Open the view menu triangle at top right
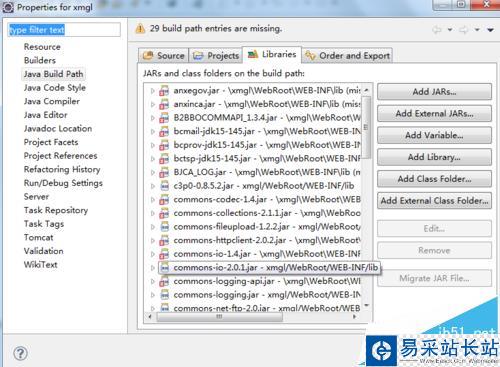 (x=490, y=30)
